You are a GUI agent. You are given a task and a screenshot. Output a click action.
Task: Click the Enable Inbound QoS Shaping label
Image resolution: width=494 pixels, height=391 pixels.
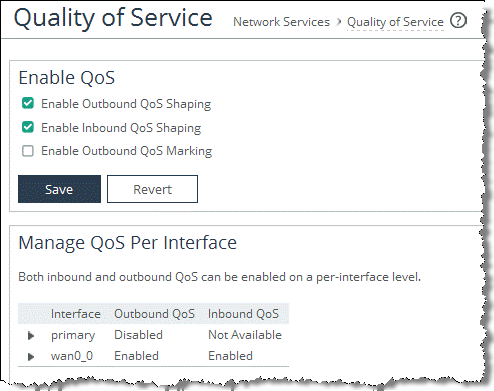(x=121, y=128)
